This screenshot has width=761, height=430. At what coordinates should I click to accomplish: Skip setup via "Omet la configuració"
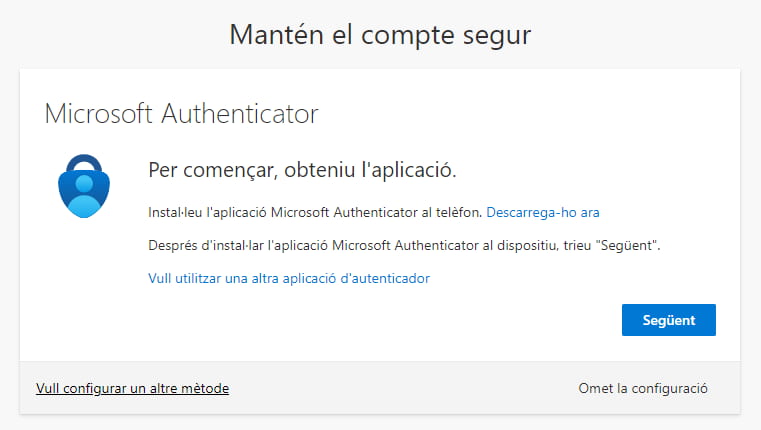643,388
